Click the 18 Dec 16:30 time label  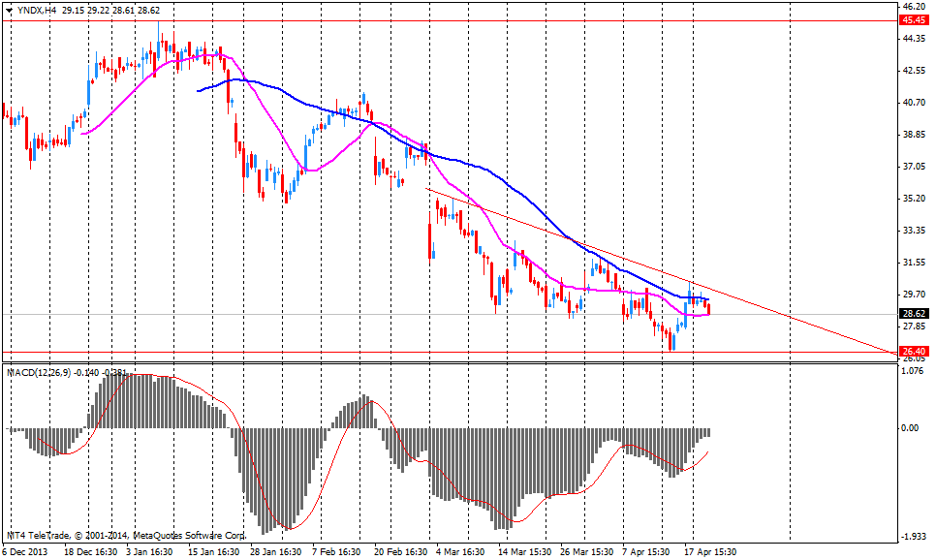pyautogui.click(x=91, y=552)
